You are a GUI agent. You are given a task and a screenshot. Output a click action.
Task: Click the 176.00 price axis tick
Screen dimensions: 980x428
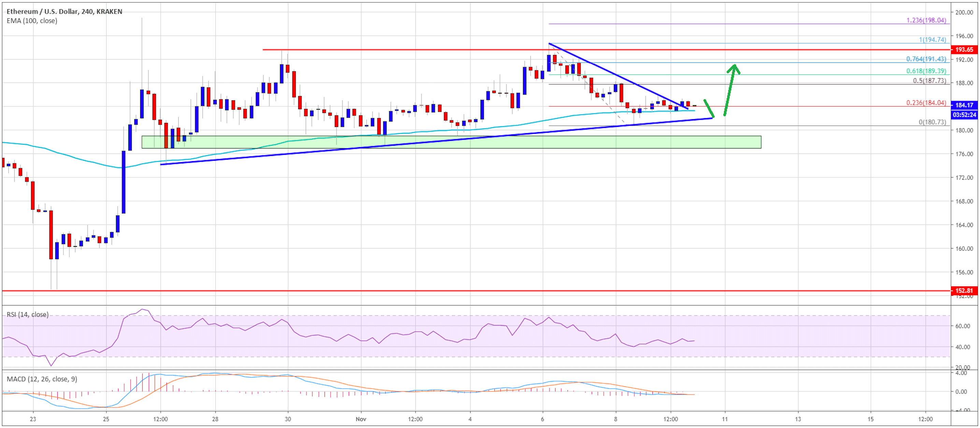tap(964, 154)
